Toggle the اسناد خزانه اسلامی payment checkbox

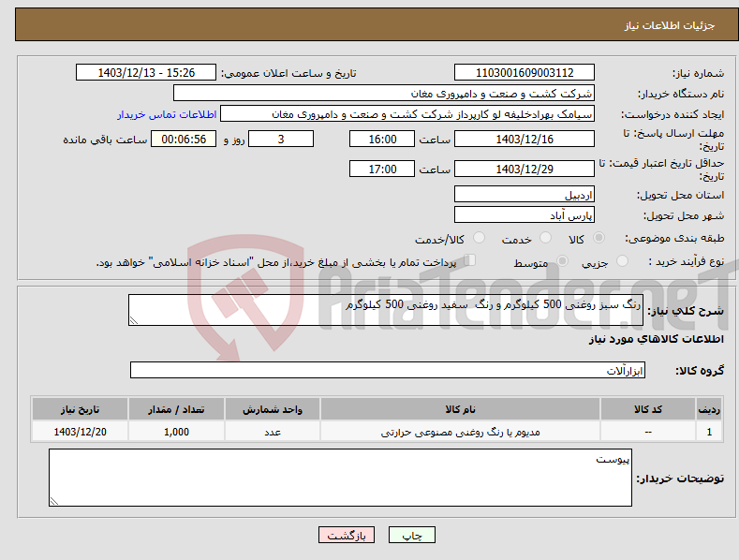click(x=469, y=260)
